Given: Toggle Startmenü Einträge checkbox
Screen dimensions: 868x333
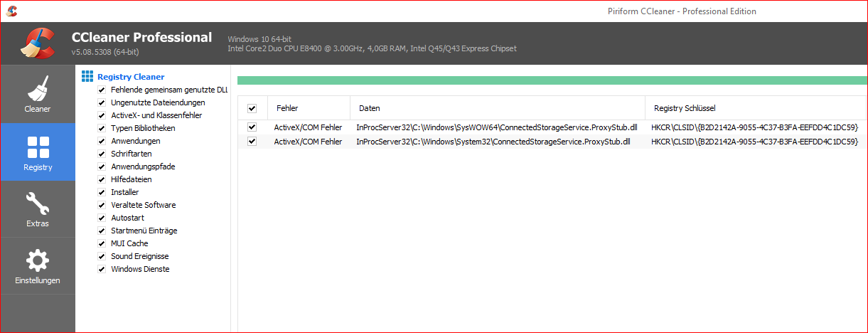Looking at the screenshot, I should pyautogui.click(x=102, y=231).
